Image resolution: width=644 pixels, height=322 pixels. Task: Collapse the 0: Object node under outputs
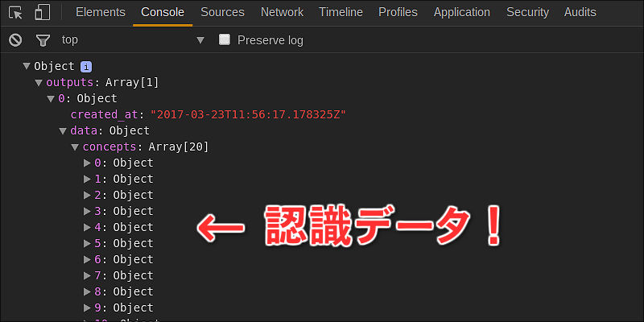51,98
